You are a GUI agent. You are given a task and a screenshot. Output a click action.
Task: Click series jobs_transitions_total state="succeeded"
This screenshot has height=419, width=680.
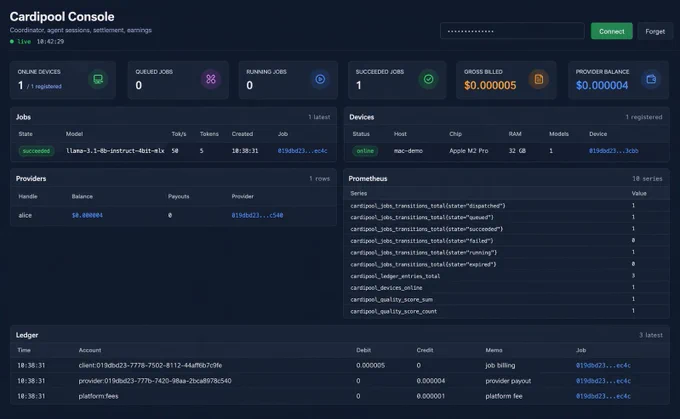click(427, 229)
